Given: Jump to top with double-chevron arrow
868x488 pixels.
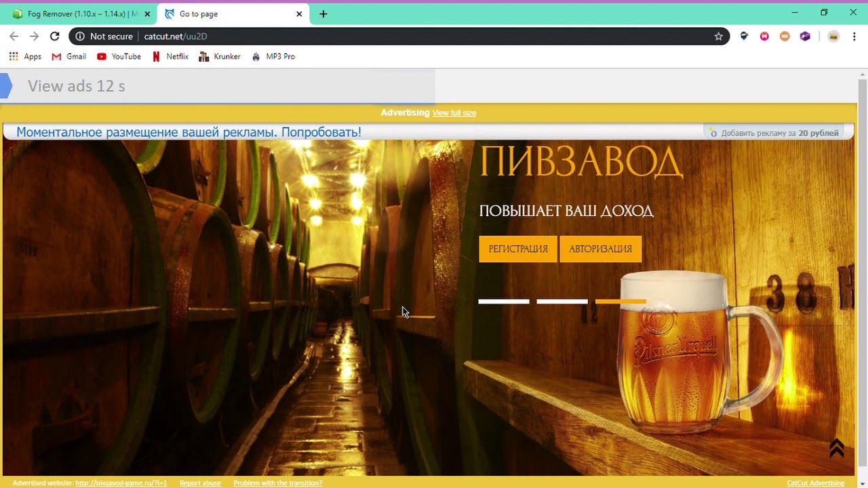Looking at the screenshot, I should (837, 448).
